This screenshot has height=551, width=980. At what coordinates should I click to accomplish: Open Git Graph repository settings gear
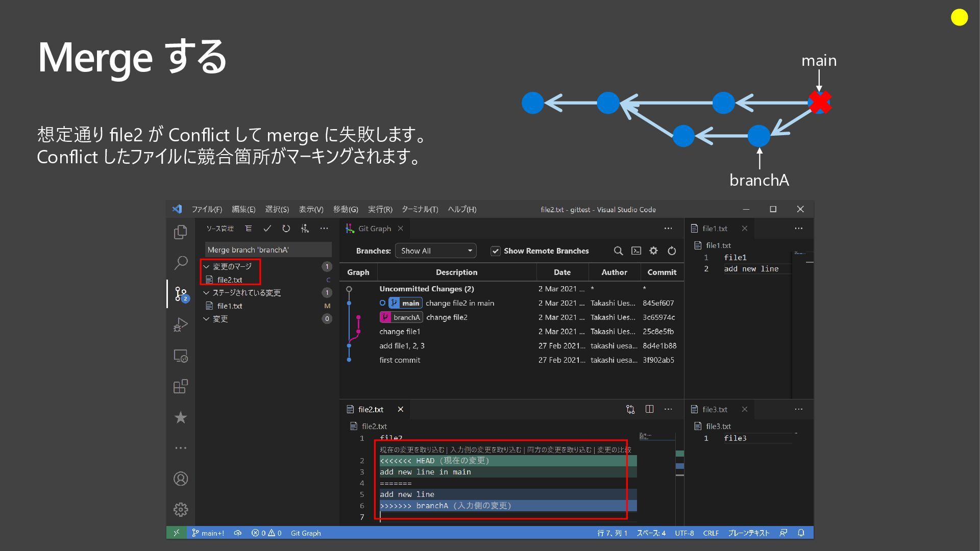click(x=653, y=251)
